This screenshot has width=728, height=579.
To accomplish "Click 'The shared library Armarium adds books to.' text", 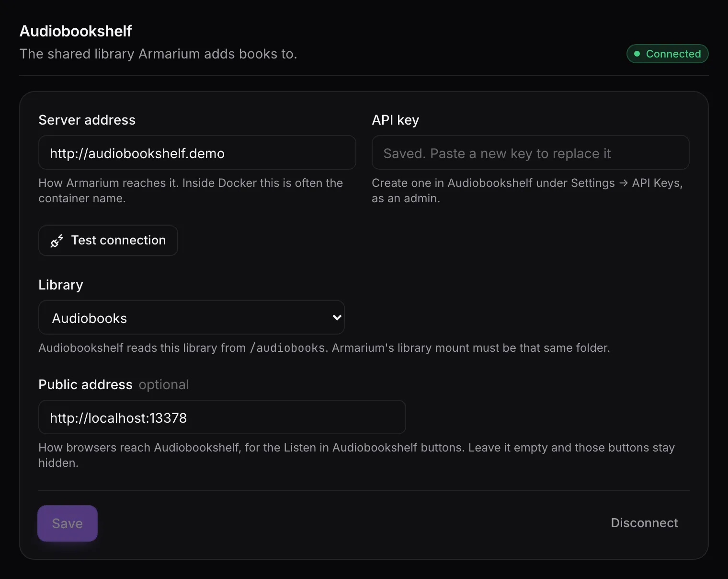I will point(159,54).
